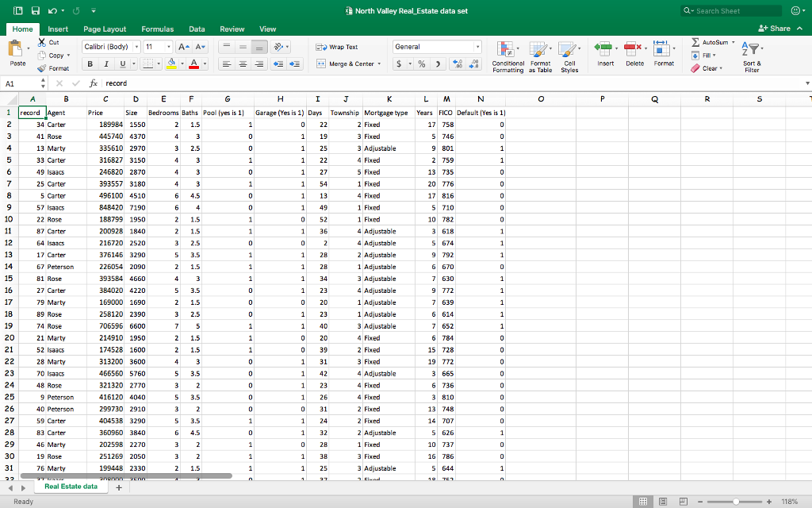
Task: Select the Real Estate data sheet tab
Action: click(71, 487)
